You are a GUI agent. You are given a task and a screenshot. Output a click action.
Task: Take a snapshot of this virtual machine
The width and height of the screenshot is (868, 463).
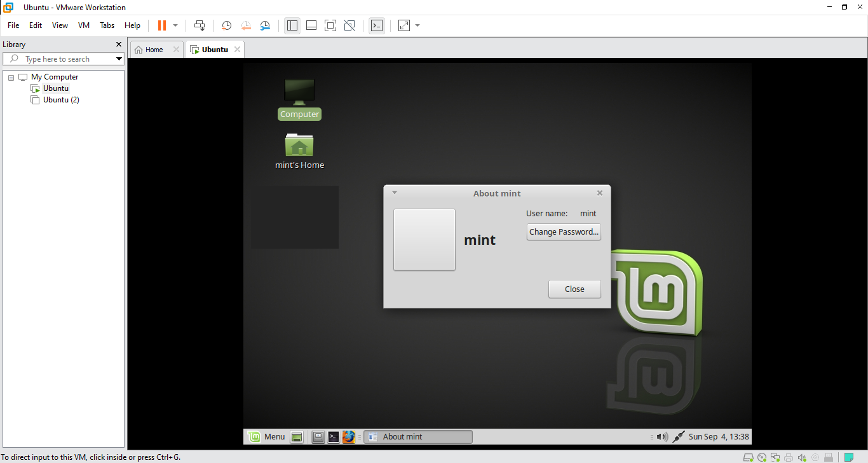pos(226,25)
